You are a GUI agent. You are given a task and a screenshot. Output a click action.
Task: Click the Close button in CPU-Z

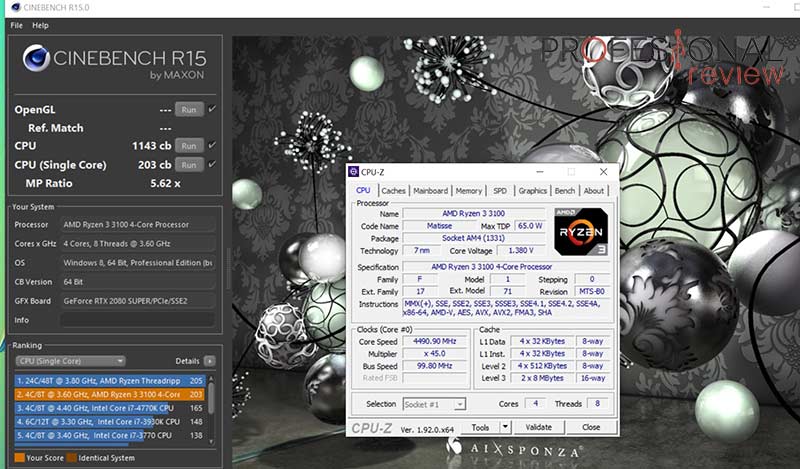click(591, 427)
